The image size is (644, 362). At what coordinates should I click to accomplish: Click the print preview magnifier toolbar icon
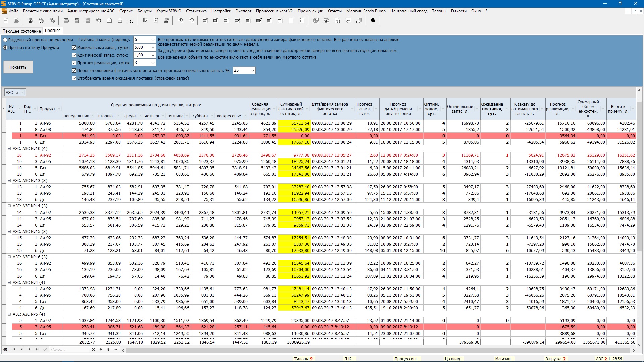click(17, 21)
